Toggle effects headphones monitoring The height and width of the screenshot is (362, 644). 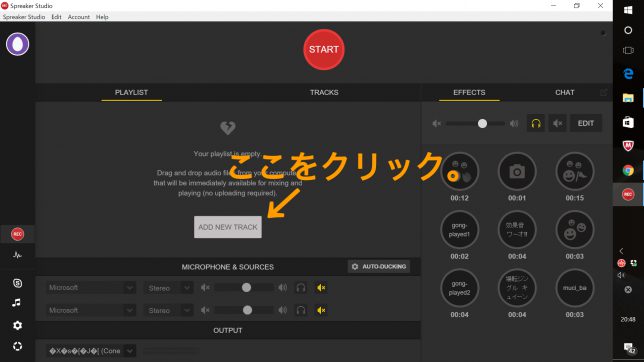click(x=536, y=123)
